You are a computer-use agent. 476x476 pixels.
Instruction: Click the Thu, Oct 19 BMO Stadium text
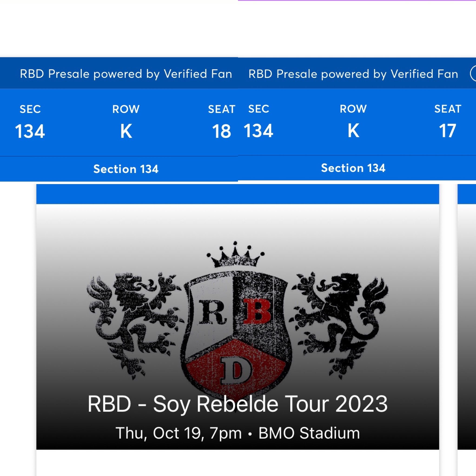coord(238,433)
